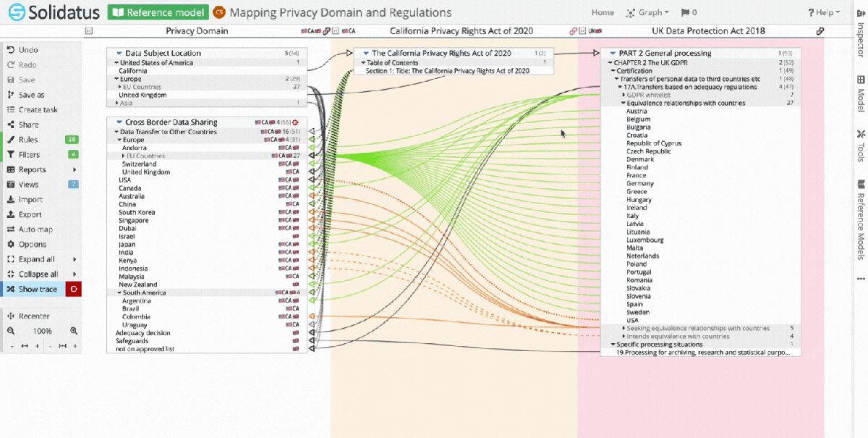Collapse PART 2 General processing object

tap(613, 53)
